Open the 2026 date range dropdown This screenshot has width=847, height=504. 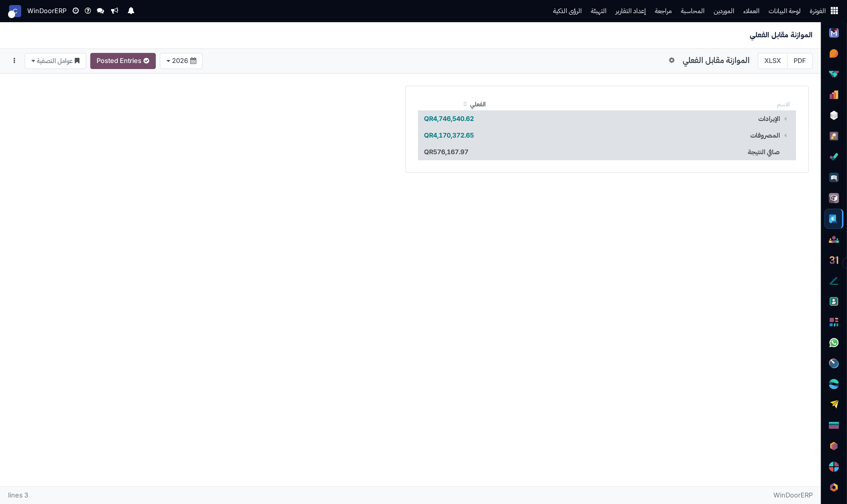click(x=181, y=61)
